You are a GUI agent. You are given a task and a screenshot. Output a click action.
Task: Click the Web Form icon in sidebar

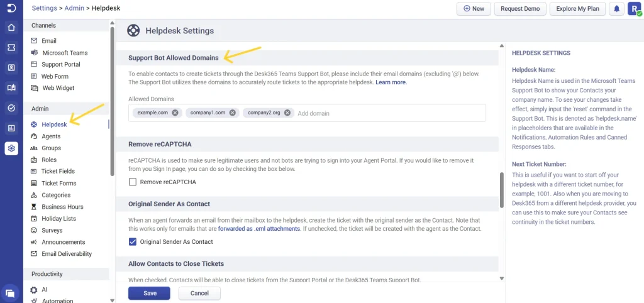click(x=34, y=76)
